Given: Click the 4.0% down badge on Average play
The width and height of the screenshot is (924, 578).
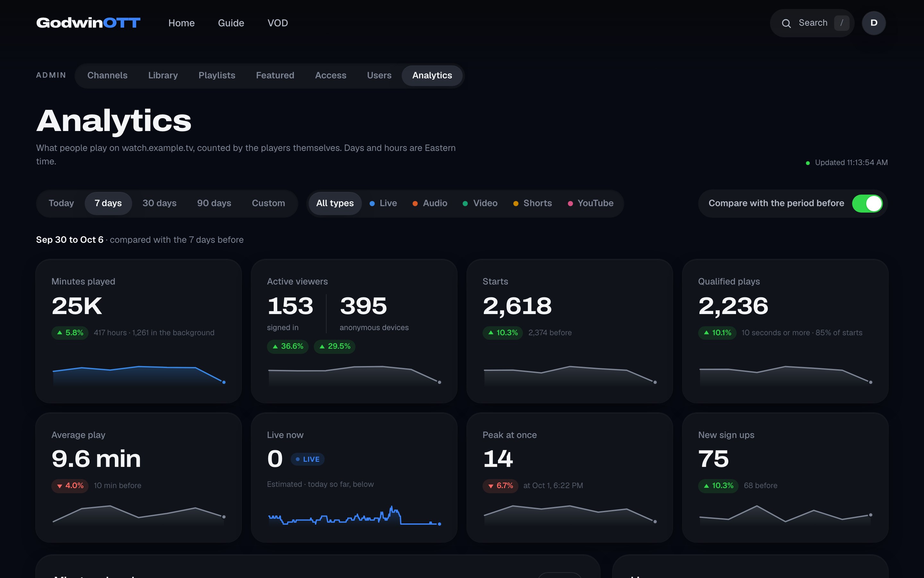Looking at the screenshot, I should tap(70, 486).
